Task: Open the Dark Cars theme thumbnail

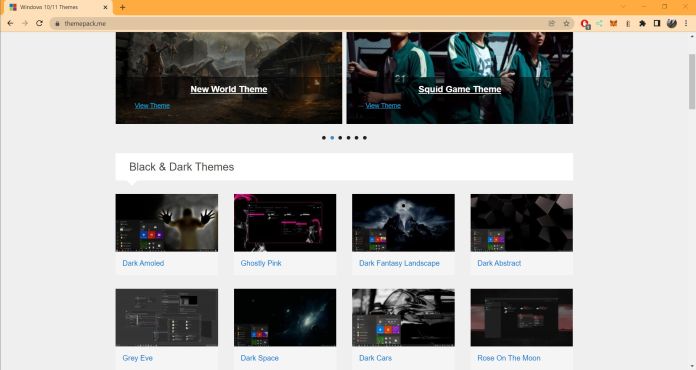Action: (403, 318)
